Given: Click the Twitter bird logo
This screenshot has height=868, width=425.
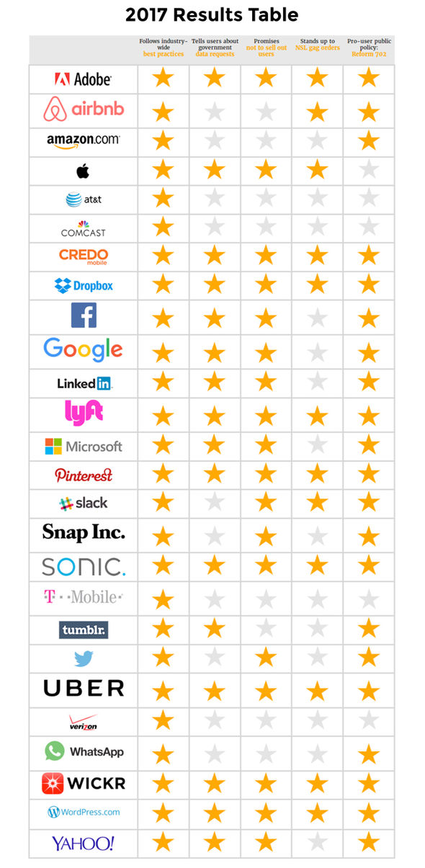Looking at the screenshot, I should [84, 658].
